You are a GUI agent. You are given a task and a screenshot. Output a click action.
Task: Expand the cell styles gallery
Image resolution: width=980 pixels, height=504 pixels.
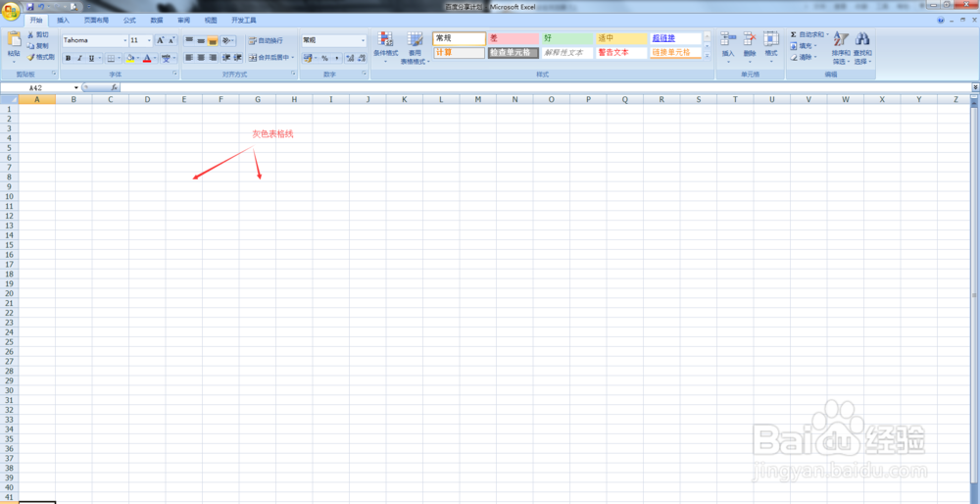[707, 56]
